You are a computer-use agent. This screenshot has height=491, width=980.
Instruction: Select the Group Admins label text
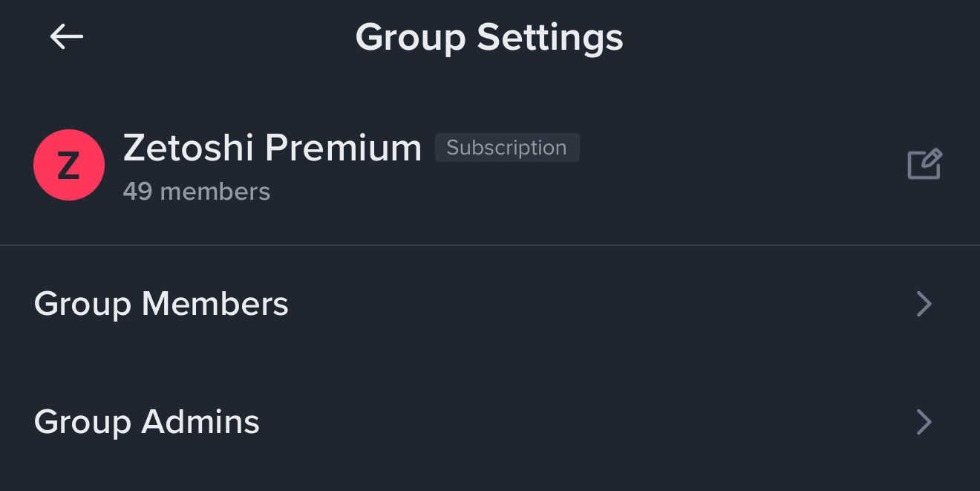tap(147, 422)
